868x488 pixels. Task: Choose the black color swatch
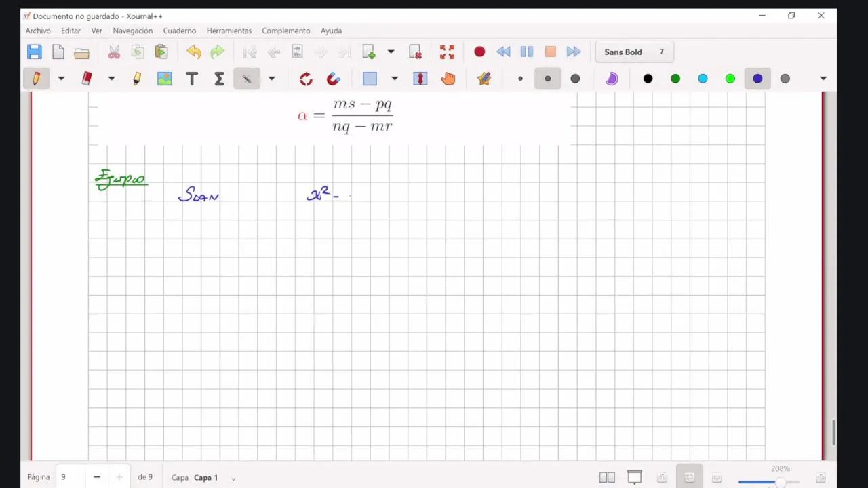click(x=648, y=79)
